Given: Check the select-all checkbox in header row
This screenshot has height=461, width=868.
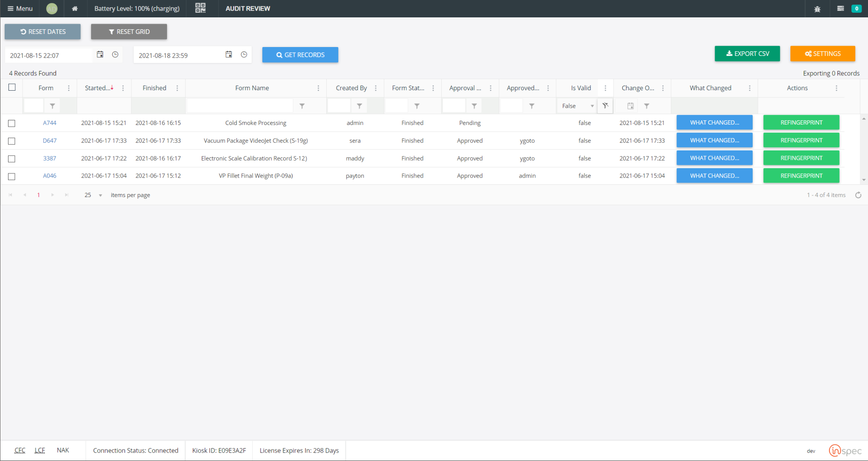Looking at the screenshot, I should pyautogui.click(x=12, y=87).
